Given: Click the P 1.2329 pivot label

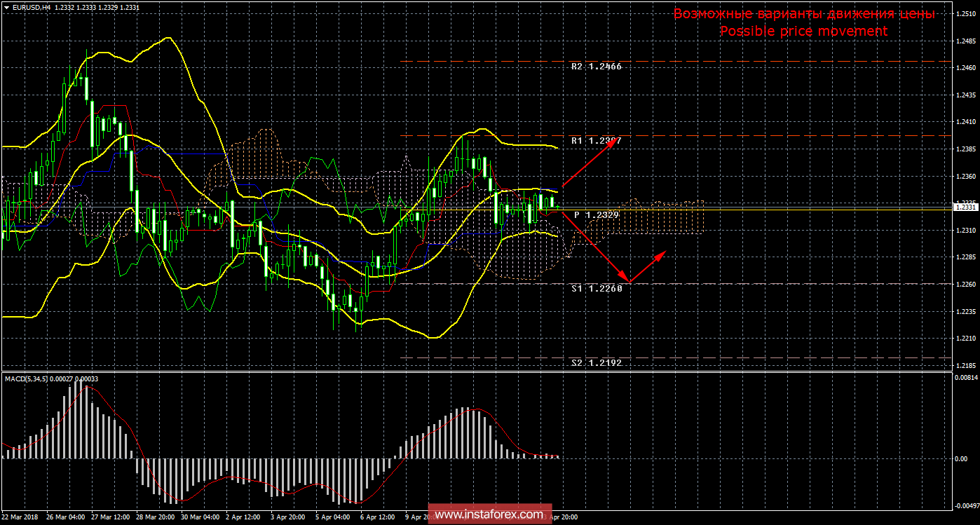Looking at the screenshot, I should (x=596, y=214).
